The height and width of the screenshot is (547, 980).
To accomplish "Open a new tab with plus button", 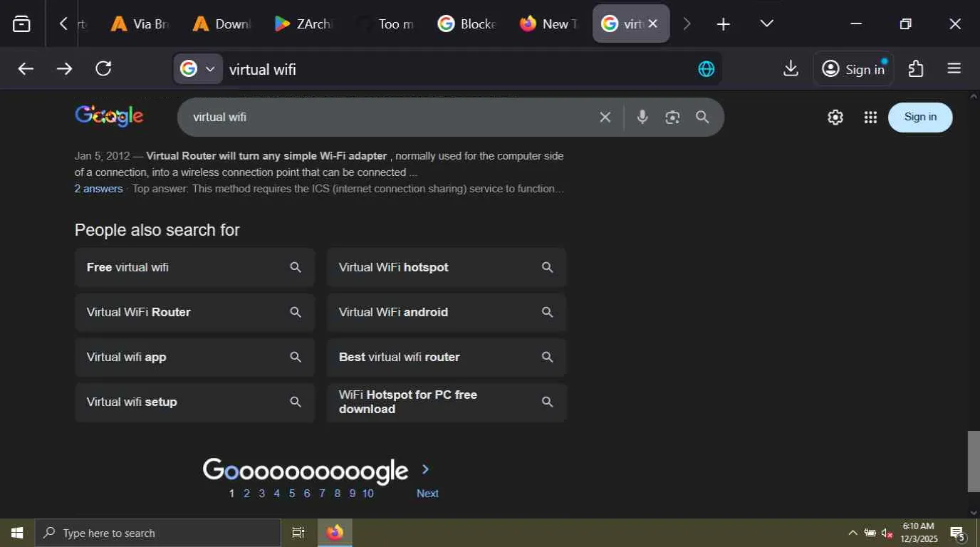I will 723,24.
